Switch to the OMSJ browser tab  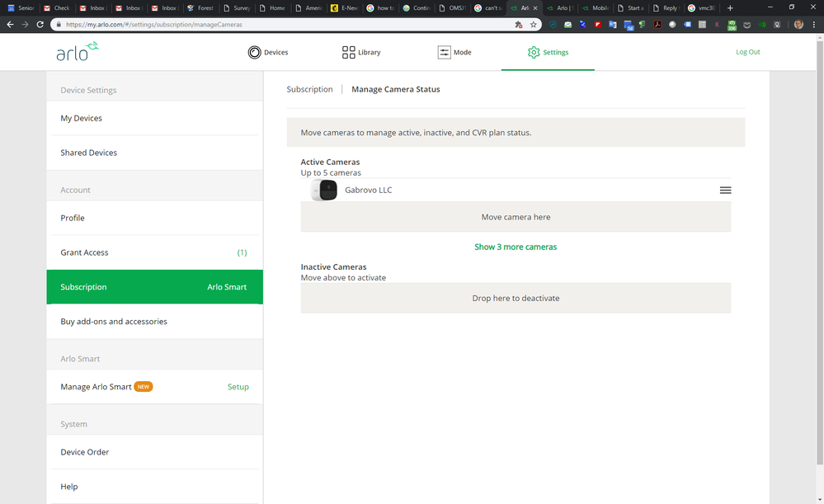452,8
